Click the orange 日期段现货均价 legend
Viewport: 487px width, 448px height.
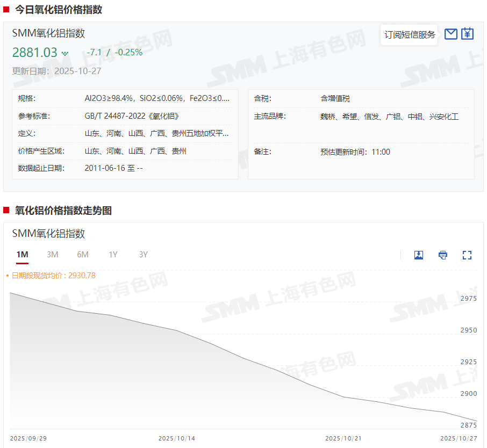[53, 276]
